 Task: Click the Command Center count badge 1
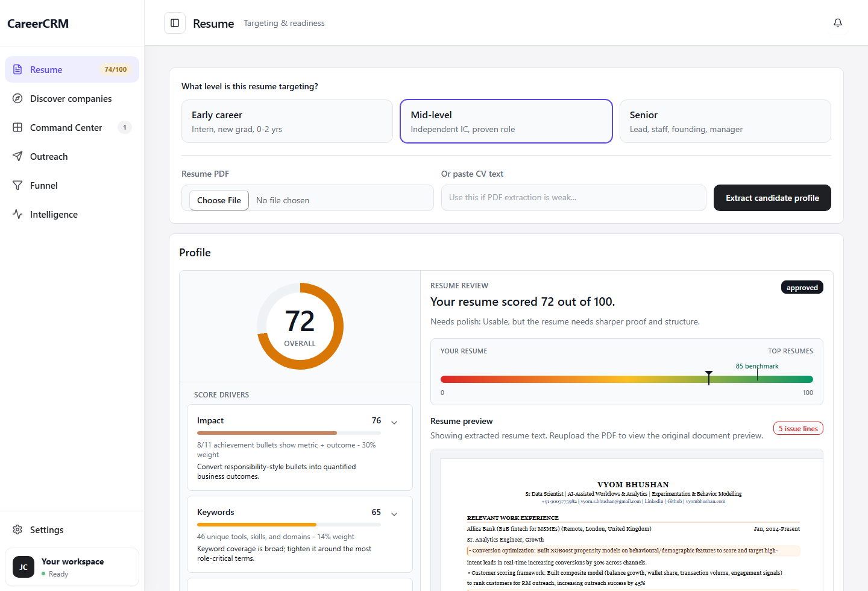point(125,127)
